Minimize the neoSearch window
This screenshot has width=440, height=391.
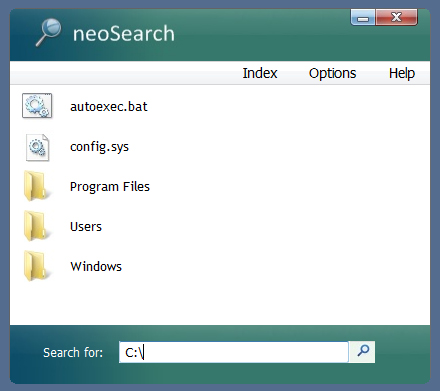tap(363, 17)
